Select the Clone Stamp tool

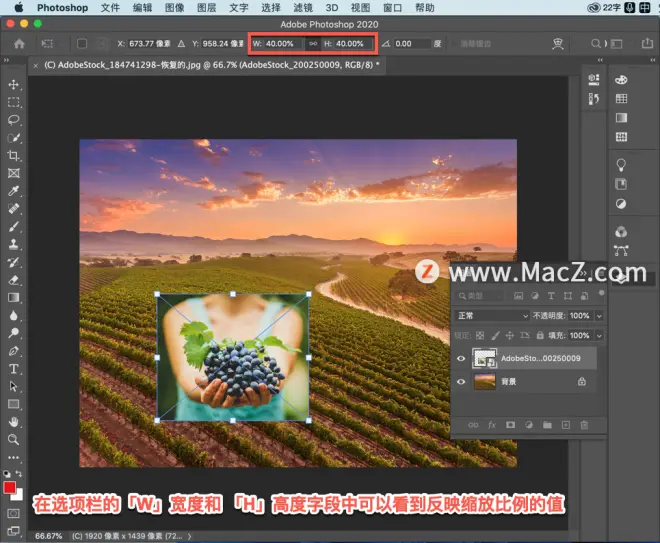13,244
